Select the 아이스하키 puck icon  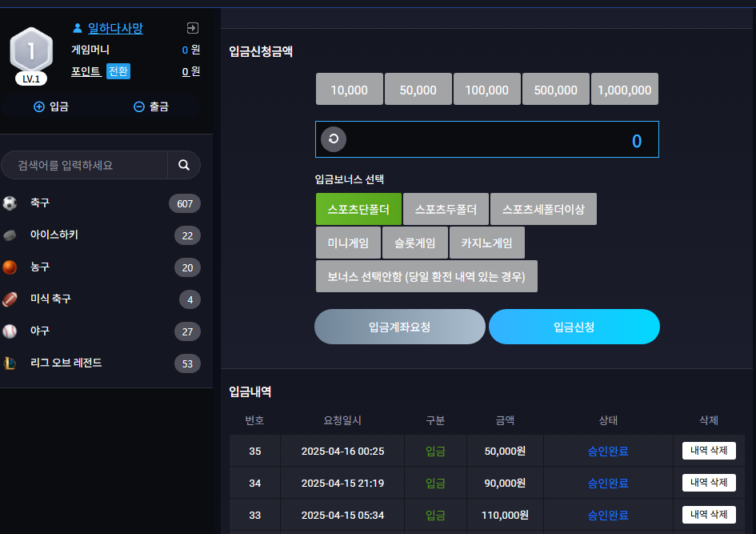10,235
